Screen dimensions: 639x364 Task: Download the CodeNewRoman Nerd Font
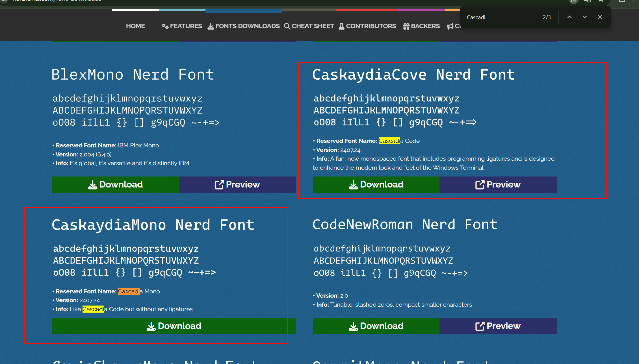[376, 326]
